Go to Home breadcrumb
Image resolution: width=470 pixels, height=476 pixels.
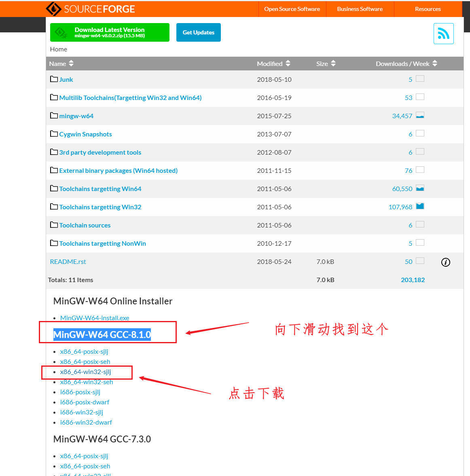(59, 49)
